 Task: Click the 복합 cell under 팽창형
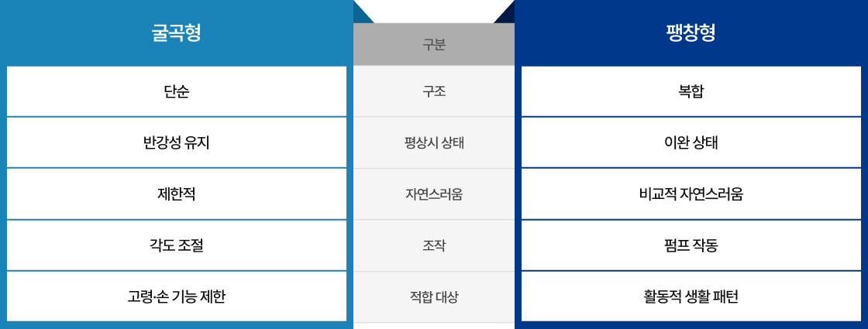click(691, 91)
